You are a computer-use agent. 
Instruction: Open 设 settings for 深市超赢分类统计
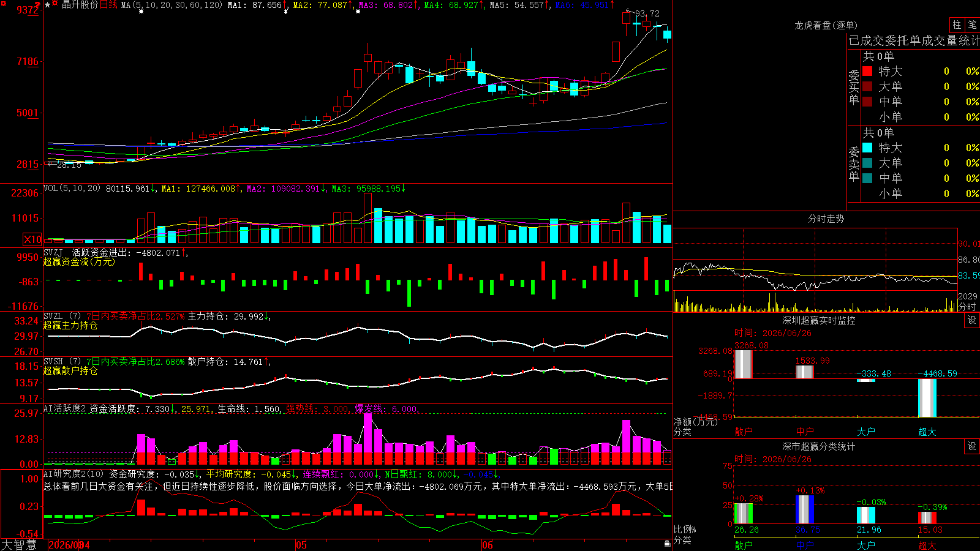click(972, 446)
